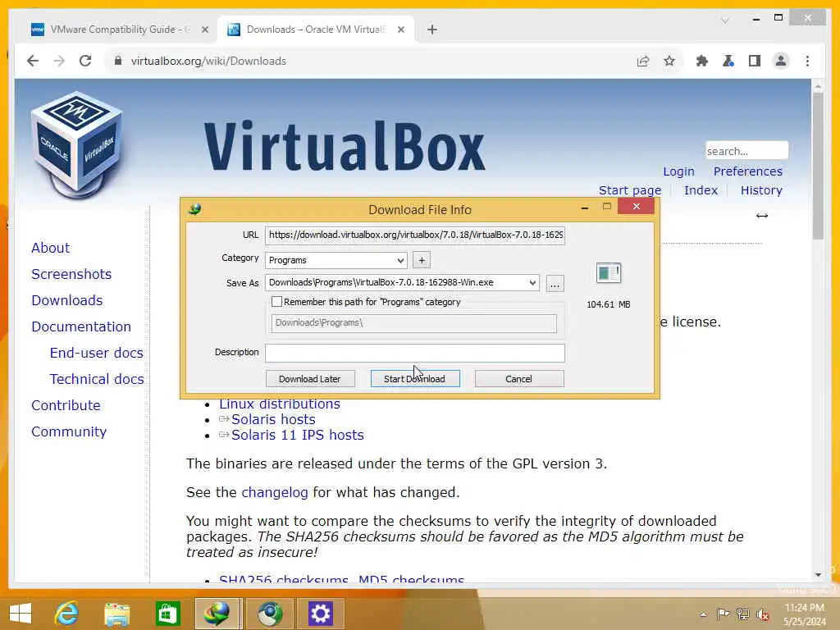The width and height of the screenshot is (840, 630).
Task: Open the Community sidebar link
Action: pyautogui.click(x=69, y=431)
